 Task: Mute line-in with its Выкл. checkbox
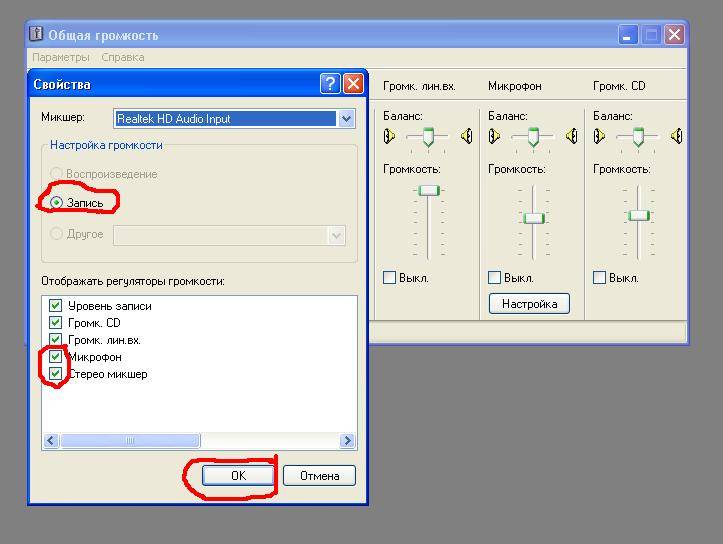pyautogui.click(x=389, y=278)
